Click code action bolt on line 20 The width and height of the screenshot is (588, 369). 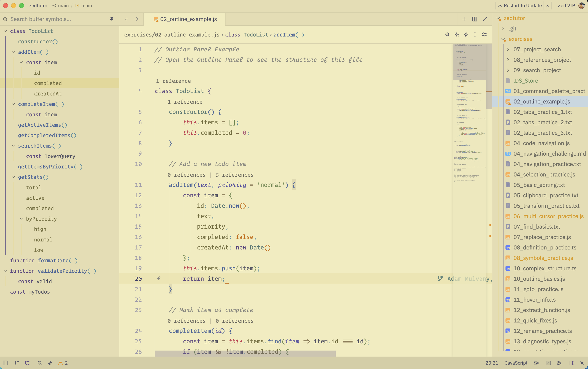[159, 279]
